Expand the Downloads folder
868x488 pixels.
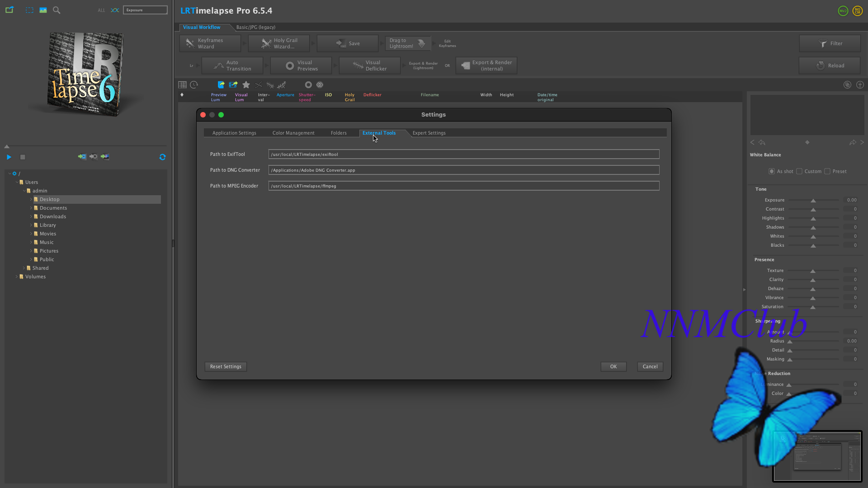point(31,216)
